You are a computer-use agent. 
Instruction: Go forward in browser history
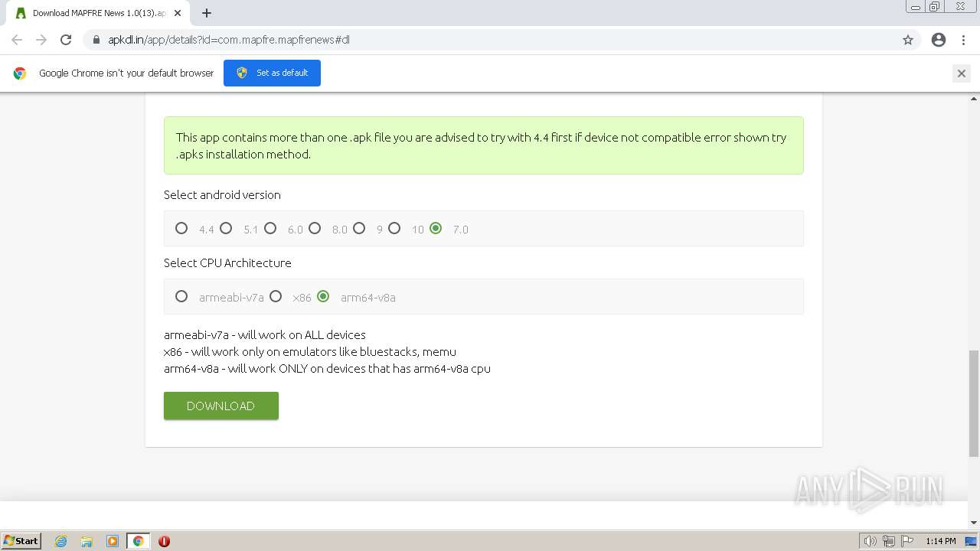coord(41,40)
